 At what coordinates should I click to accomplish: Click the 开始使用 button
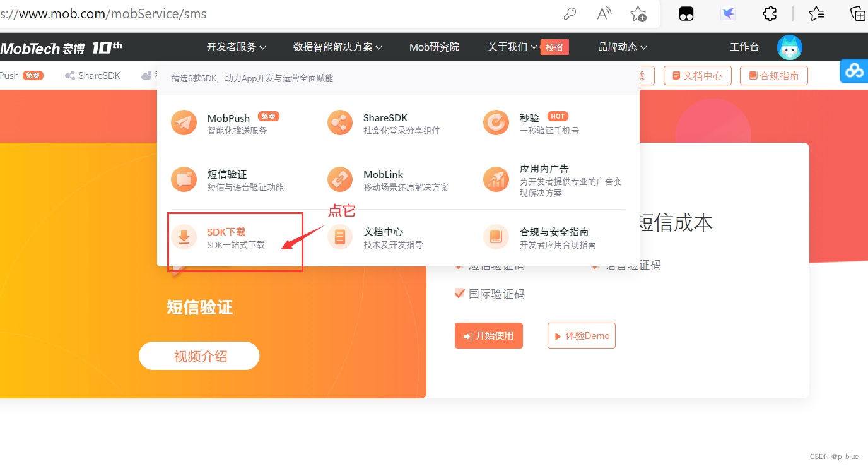click(x=489, y=336)
